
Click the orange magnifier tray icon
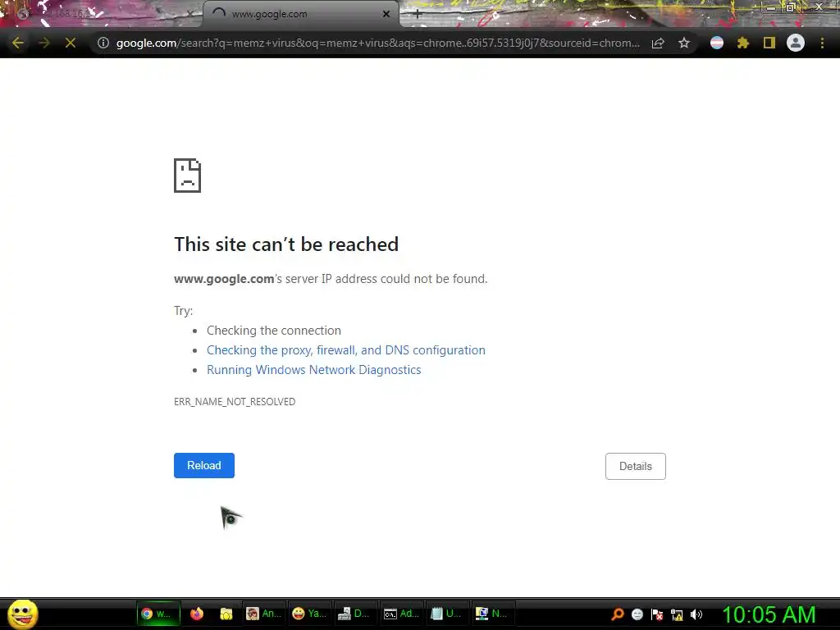click(617, 614)
